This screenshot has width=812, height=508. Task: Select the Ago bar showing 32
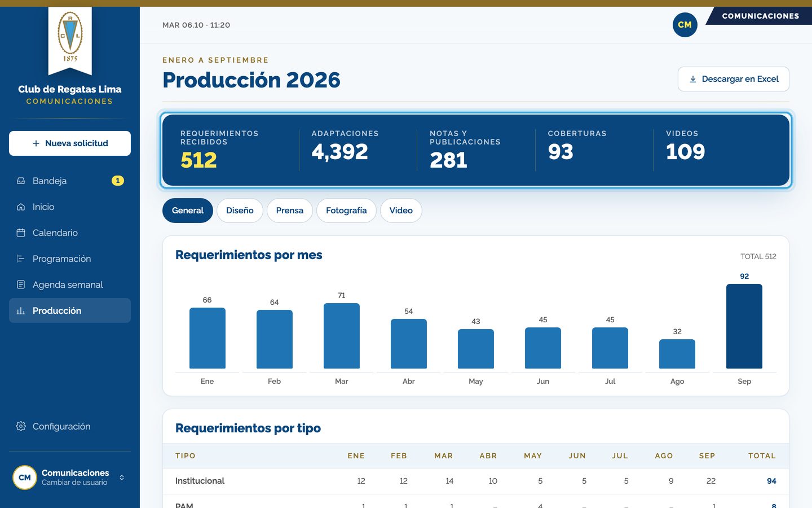tap(677, 354)
